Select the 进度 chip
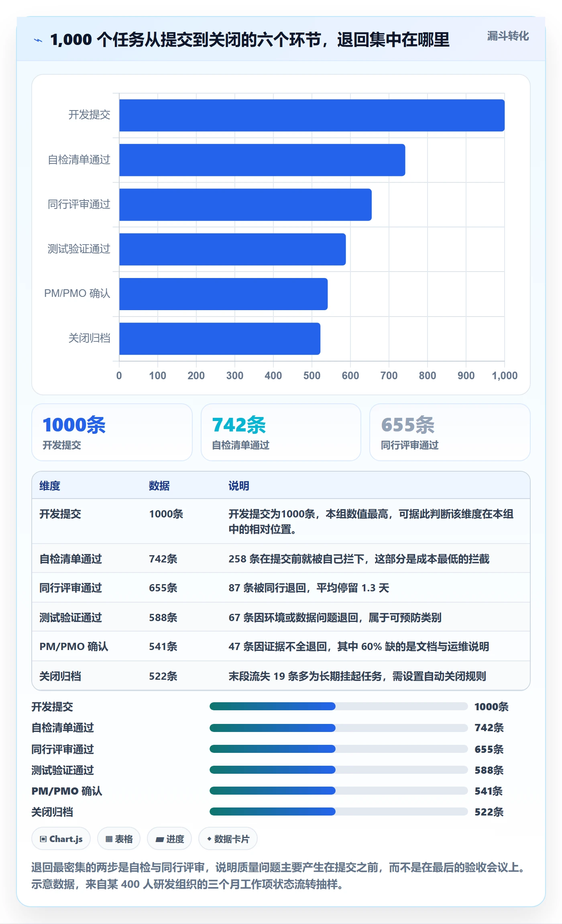This screenshot has width=562, height=924. [x=169, y=839]
